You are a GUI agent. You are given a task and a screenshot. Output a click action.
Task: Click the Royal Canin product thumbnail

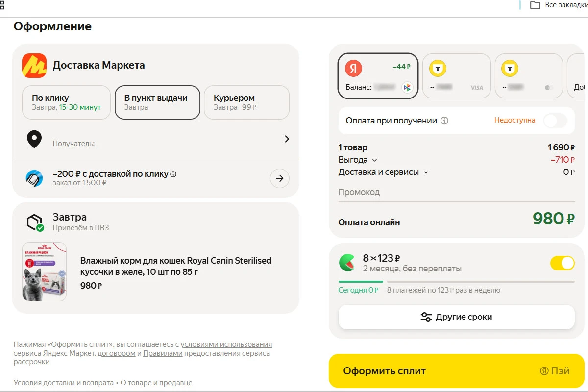pyautogui.click(x=45, y=271)
